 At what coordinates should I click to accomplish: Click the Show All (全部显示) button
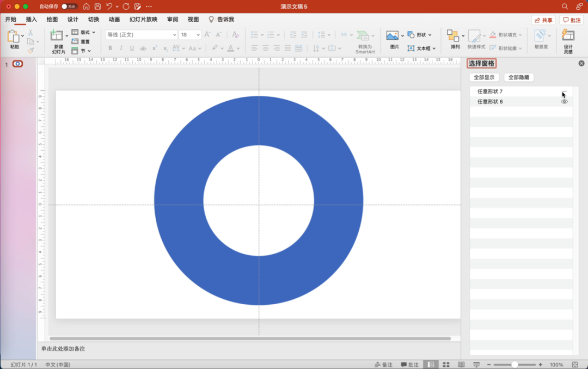pos(484,77)
